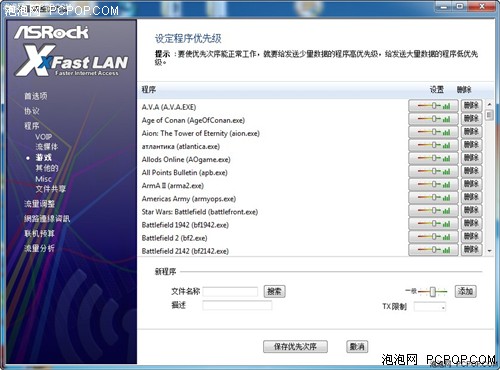
Task: Open priority setting for Battlefield 2142
Action: tap(433, 250)
